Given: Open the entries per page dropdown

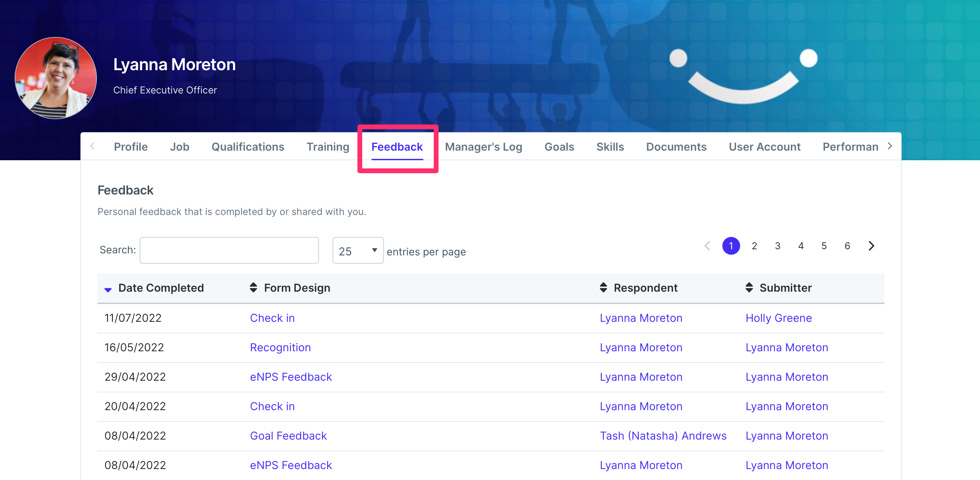Looking at the screenshot, I should pyautogui.click(x=357, y=251).
